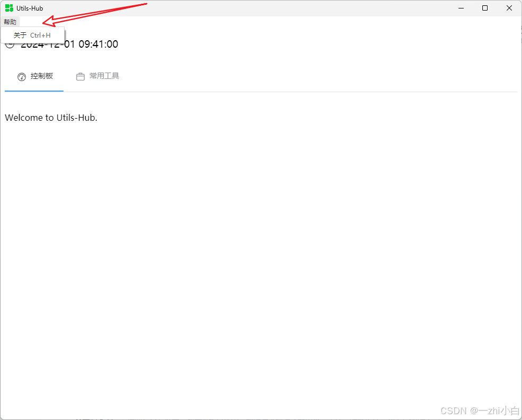Screen dimensions: 522x420
Task: Click the 2024-12-01 09:41:00 timestamp
Action: 69,44
